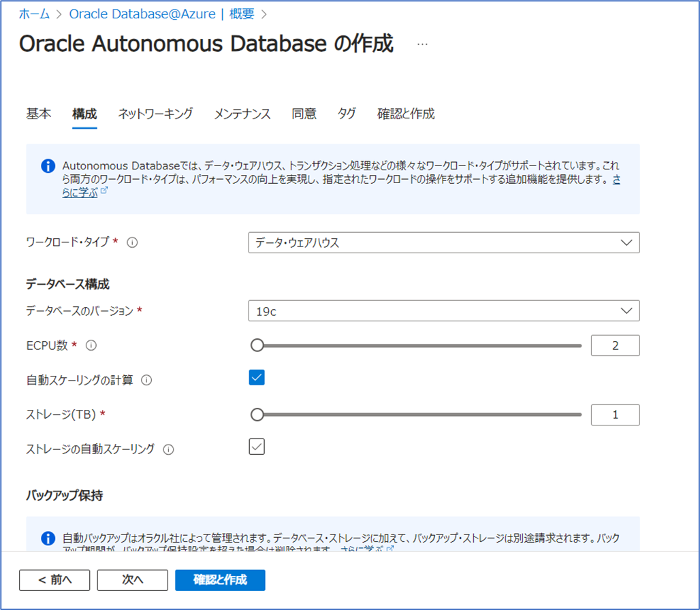Open info tooltip for ワークロード・タイプ
700x610 pixels.
pos(132,242)
